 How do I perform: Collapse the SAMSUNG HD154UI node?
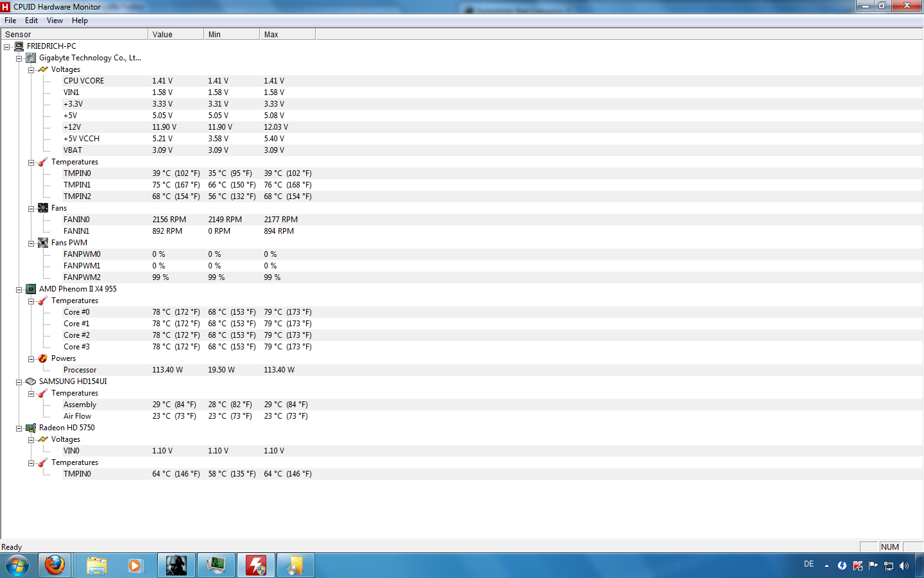[19, 382]
